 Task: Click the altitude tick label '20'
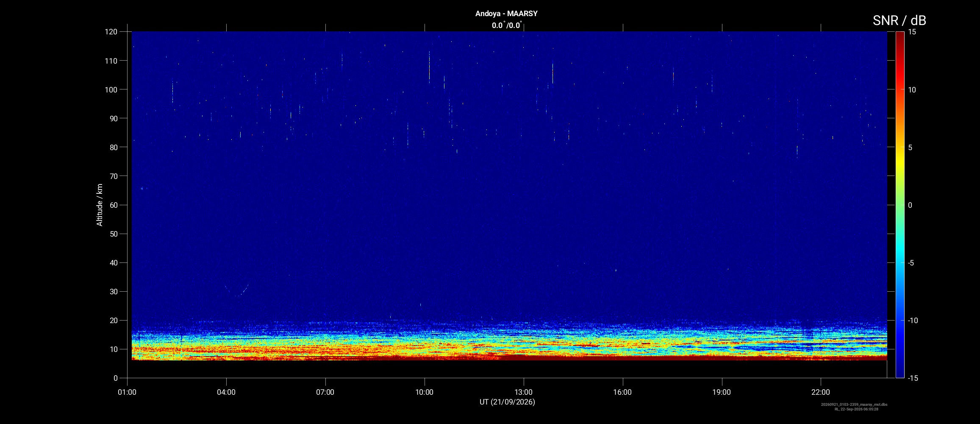point(114,320)
